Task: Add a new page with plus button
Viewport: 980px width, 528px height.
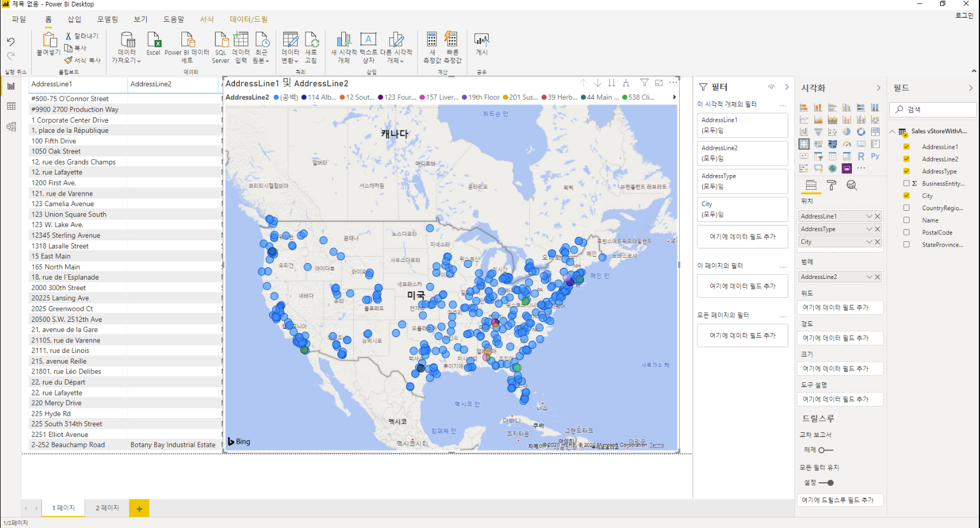Action: point(139,509)
